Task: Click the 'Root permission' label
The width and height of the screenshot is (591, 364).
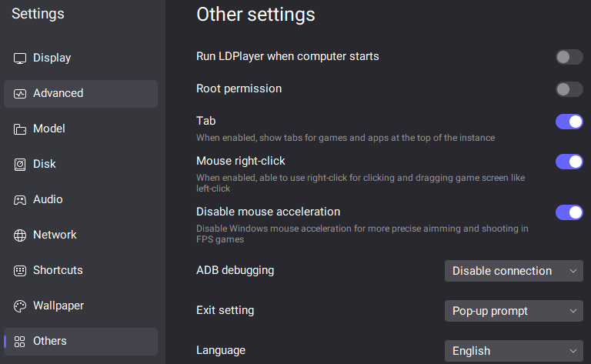Action: [239, 89]
